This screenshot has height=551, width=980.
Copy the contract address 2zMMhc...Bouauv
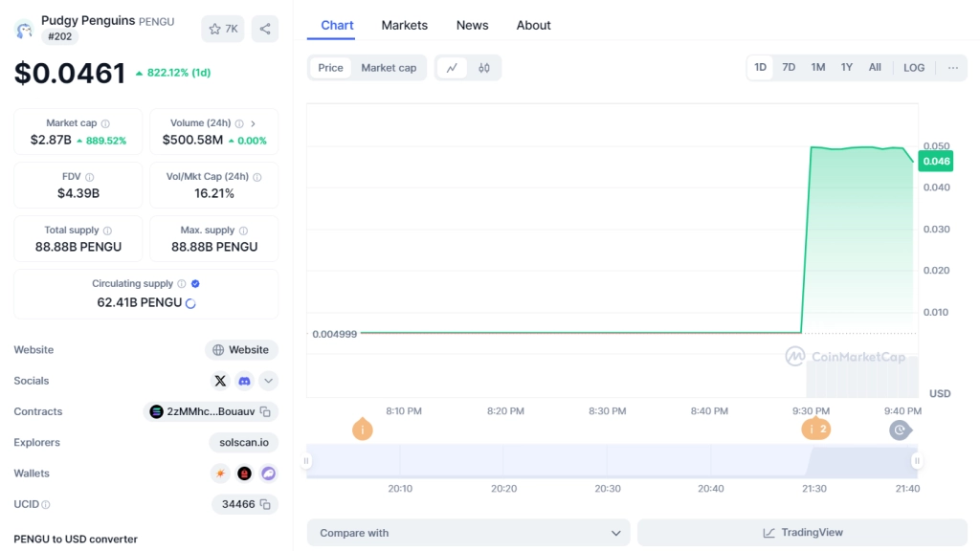[x=266, y=411]
